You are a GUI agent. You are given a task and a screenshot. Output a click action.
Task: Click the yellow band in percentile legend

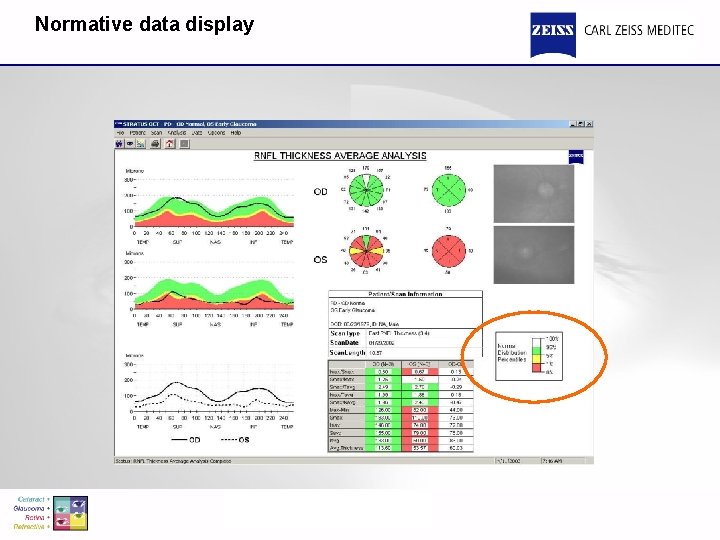tap(537, 358)
